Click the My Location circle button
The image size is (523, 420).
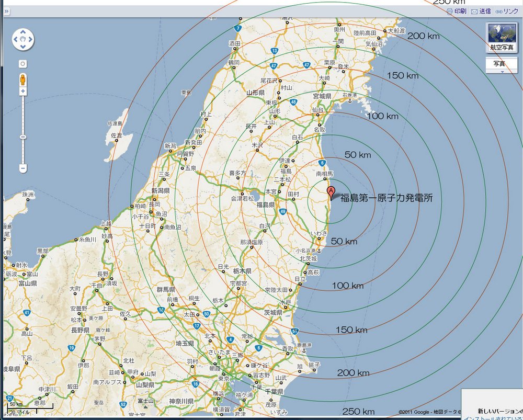click(x=22, y=64)
